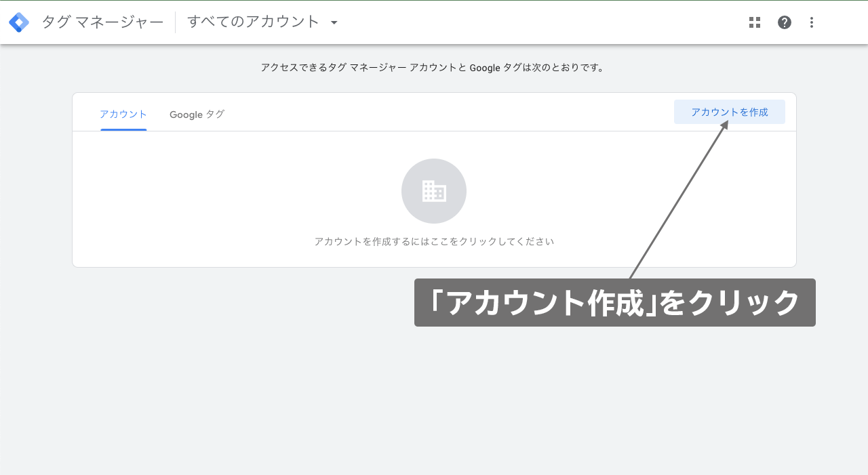Screen dimensions: 868x475
Task: Launch other Google services from the grid icon
Action: pos(754,22)
